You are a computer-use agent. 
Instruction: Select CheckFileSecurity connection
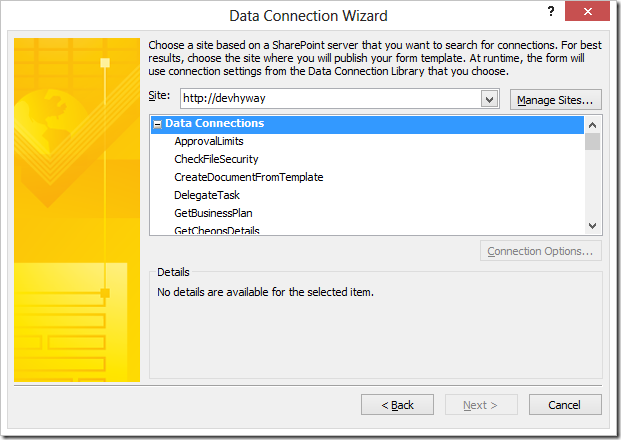[216, 159]
